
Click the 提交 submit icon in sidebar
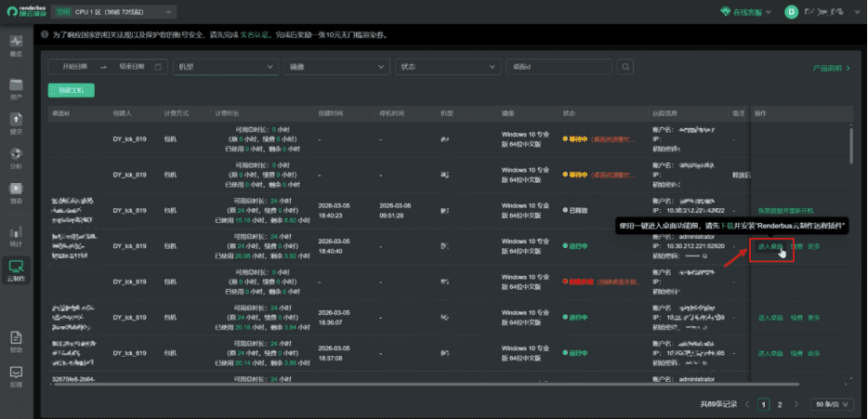[16, 122]
